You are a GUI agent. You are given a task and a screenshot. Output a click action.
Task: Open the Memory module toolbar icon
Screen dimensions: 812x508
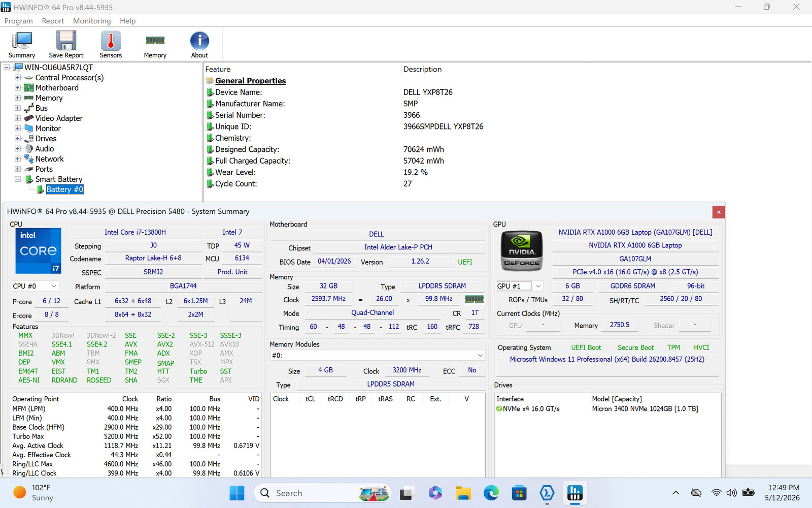pyautogui.click(x=155, y=45)
